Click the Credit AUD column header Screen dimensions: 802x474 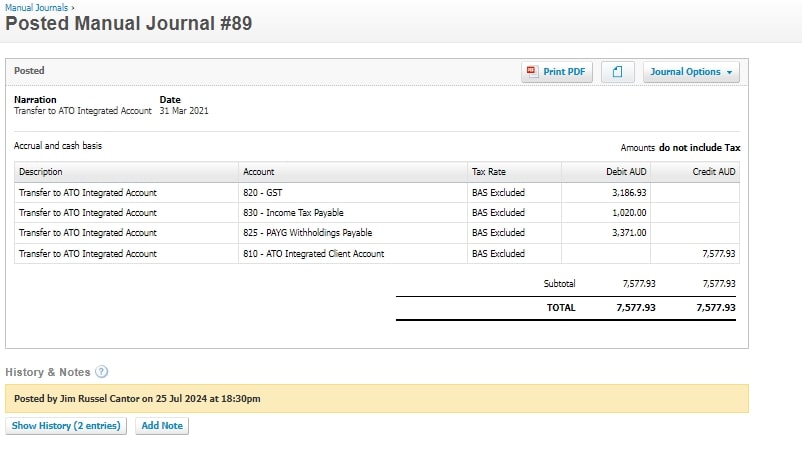[714, 172]
